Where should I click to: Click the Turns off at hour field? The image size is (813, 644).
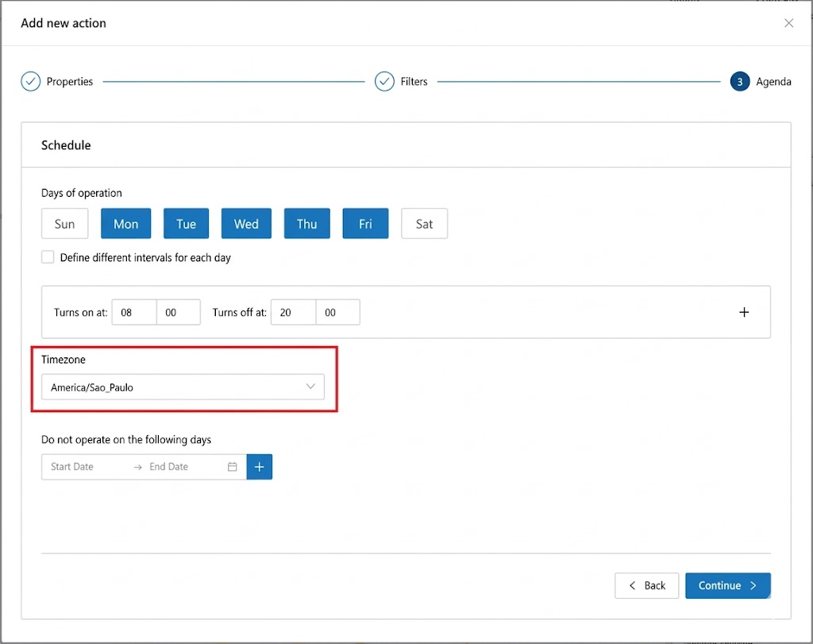pyautogui.click(x=293, y=313)
